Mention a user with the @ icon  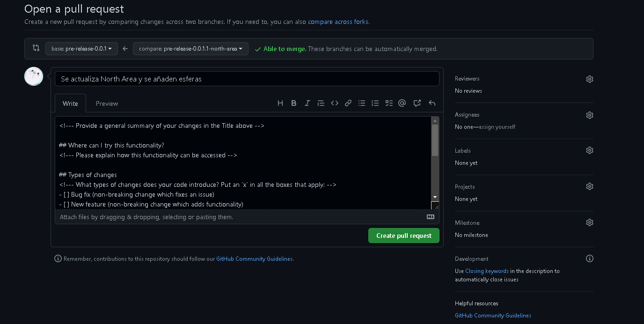pos(402,103)
